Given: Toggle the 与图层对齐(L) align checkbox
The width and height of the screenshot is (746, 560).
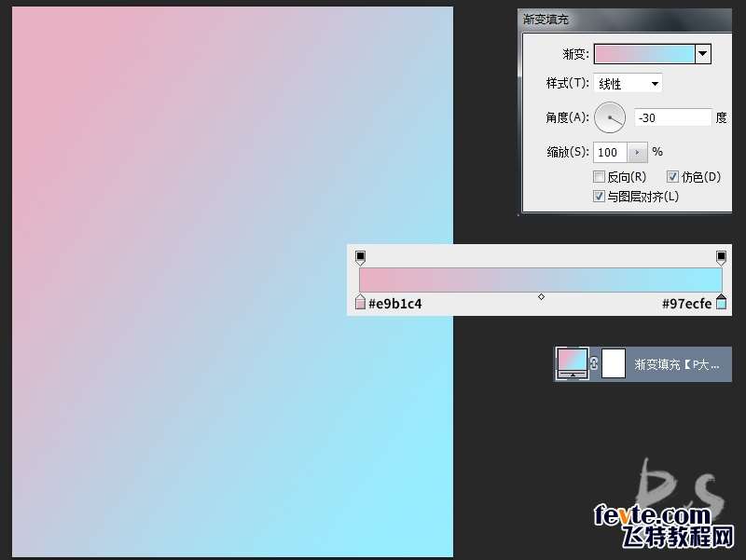Looking at the screenshot, I should (x=599, y=196).
